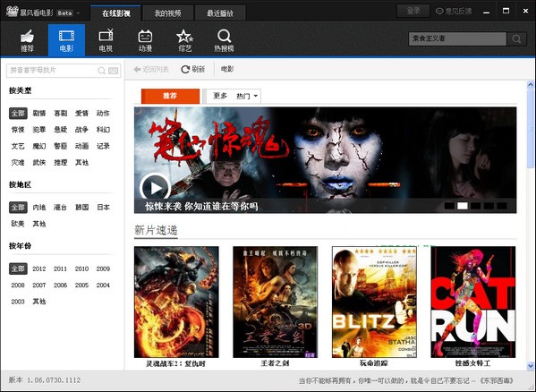The width and height of the screenshot is (536, 392).
Task: Click the scrollbar up arrow
Action: 531,84
